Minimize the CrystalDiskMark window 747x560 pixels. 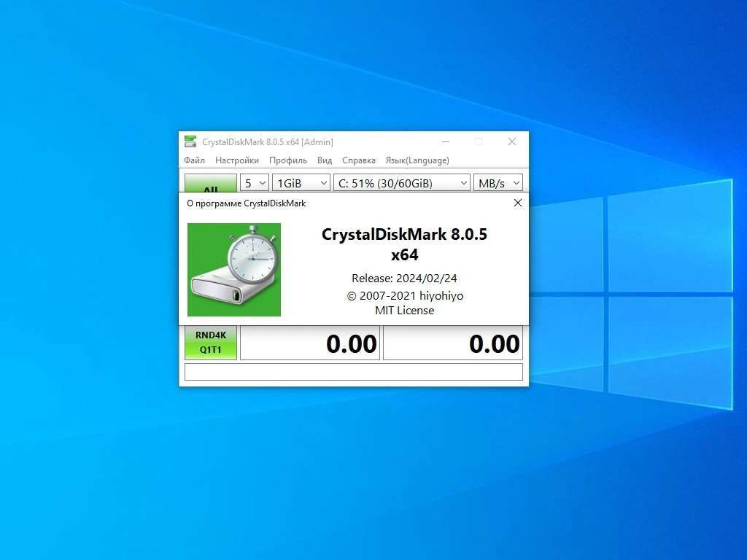click(446, 141)
